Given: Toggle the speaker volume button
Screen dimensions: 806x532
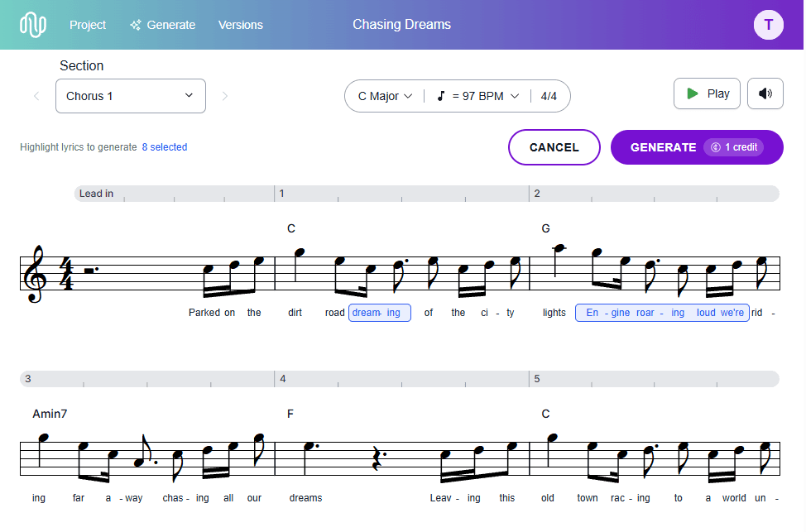Looking at the screenshot, I should coord(765,93).
